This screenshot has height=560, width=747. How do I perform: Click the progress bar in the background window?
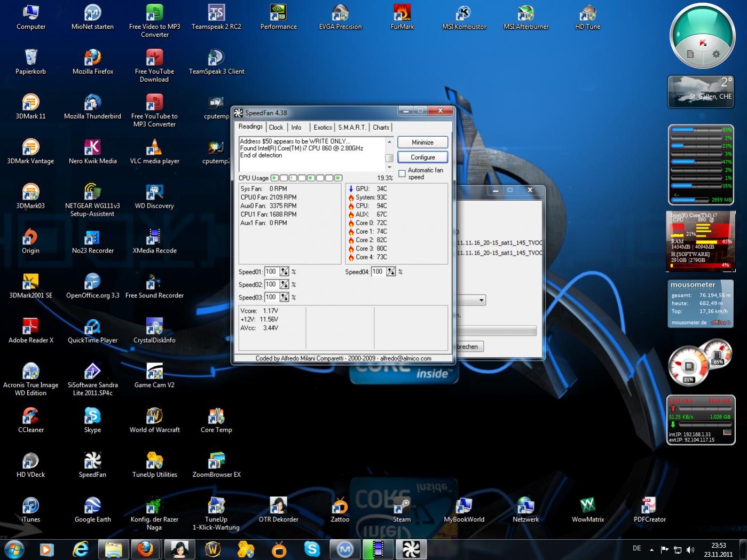[x=497, y=331]
